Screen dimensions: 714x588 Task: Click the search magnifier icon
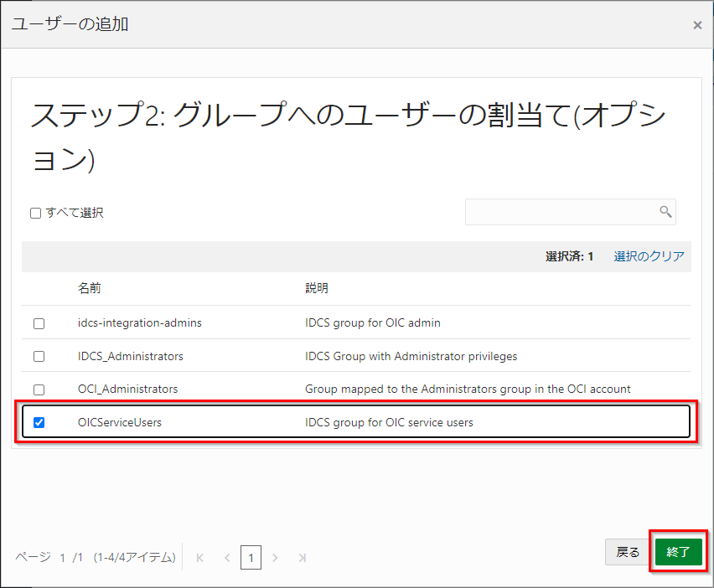click(665, 212)
